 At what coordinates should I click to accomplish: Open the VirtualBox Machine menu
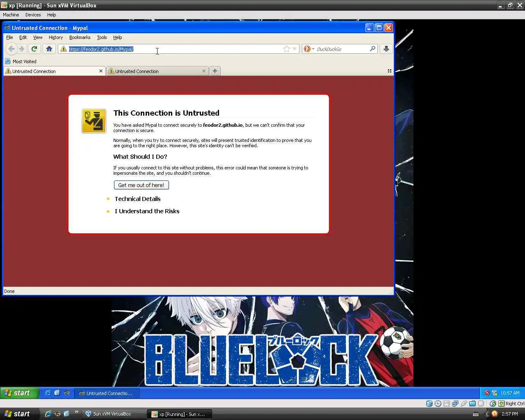click(x=11, y=15)
